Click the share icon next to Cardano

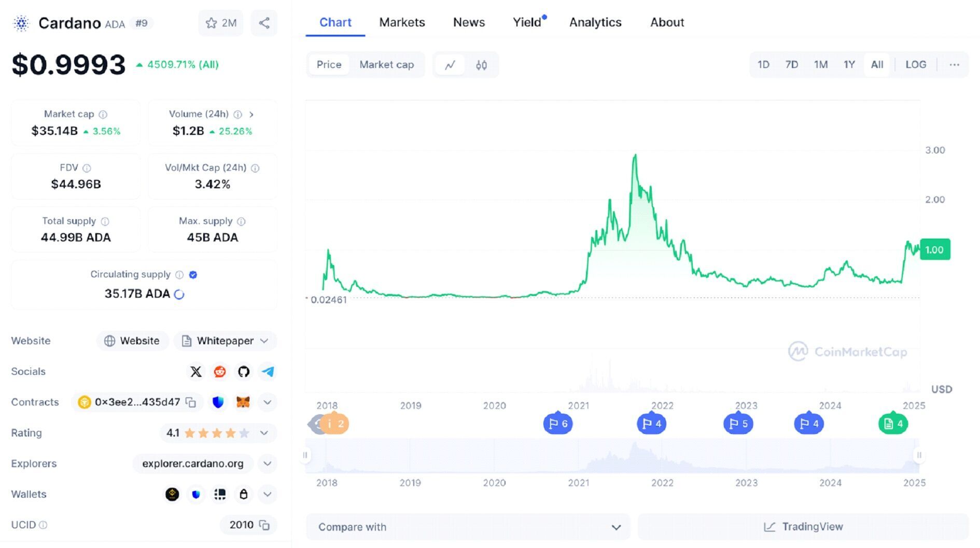pyautogui.click(x=264, y=23)
